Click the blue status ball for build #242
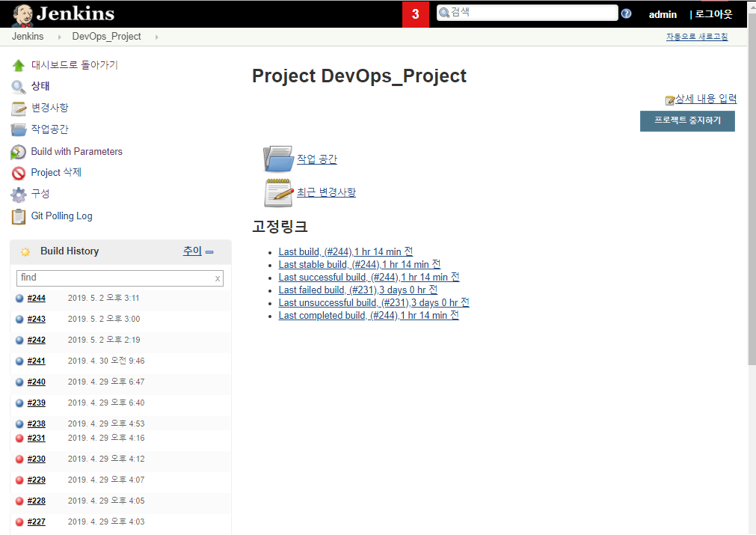Viewport: 756px width, 535px height. (x=19, y=340)
